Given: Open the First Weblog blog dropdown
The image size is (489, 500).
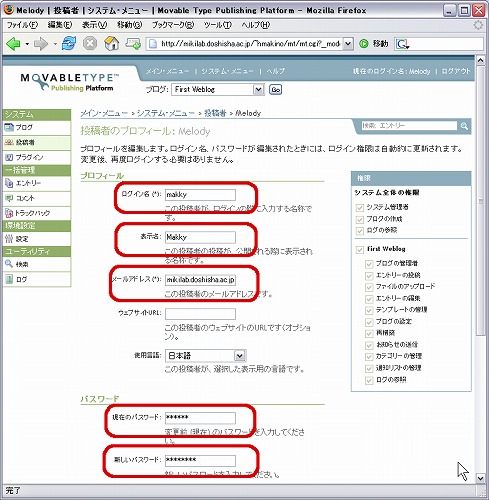Looking at the screenshot, I should tap(218, 90).
